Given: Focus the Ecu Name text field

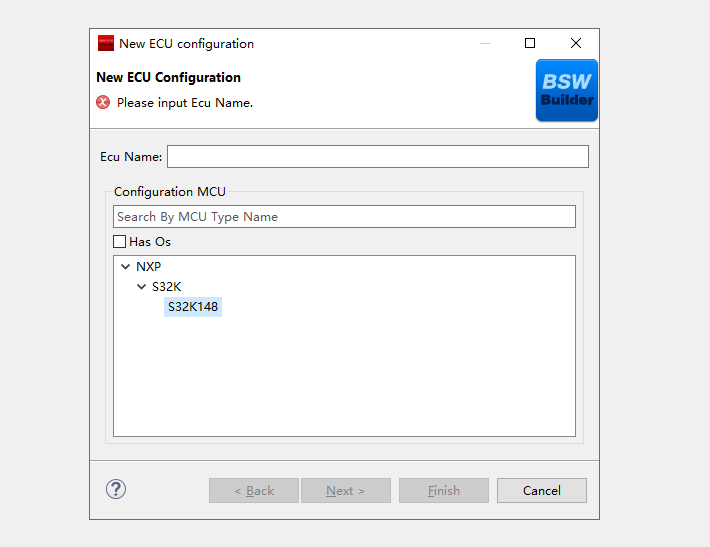Looking at the screenshot, I should 377,157.
